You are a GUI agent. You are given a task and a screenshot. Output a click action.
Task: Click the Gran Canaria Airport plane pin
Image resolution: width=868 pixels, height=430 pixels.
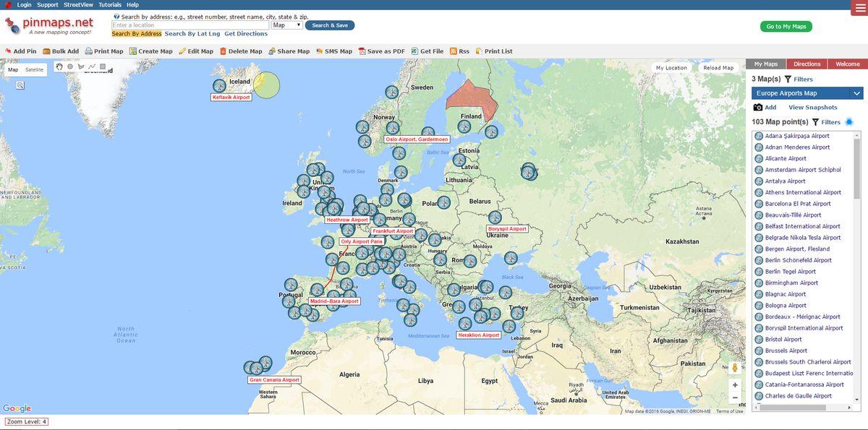pos(257,368)
